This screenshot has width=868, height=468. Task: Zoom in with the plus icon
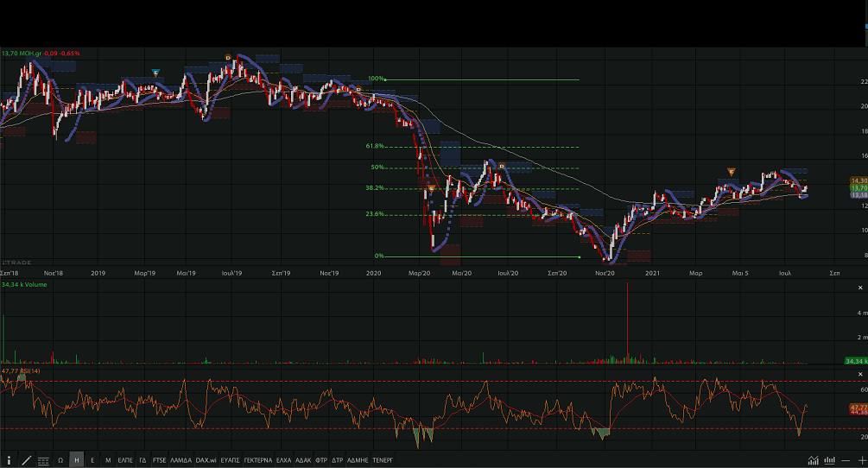click(x=861, y=461)
